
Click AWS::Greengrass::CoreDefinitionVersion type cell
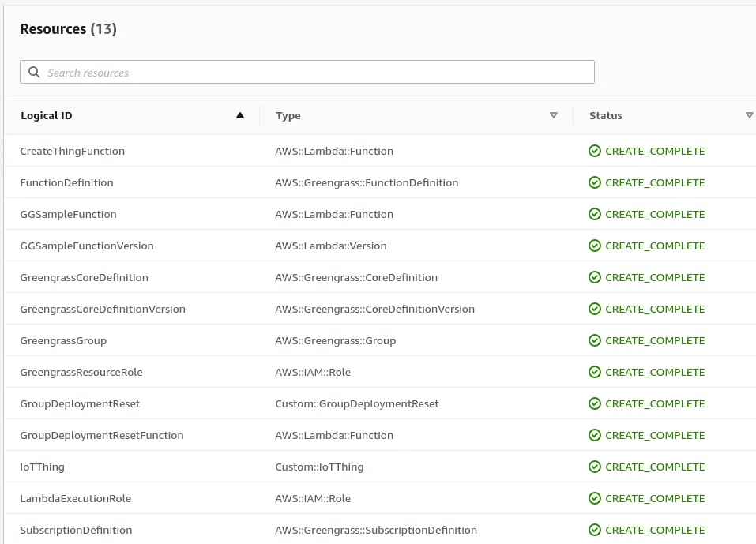click(x=374, y=309)
